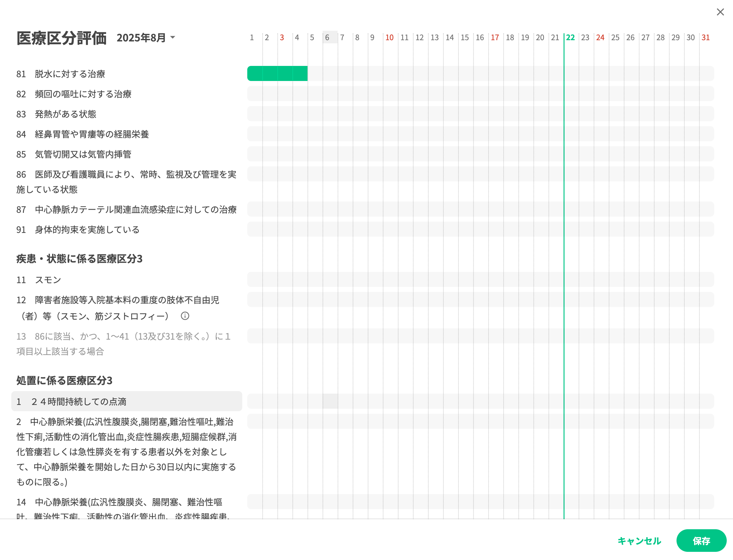Click heading 疾患・状態に係る医療区分3
Viewport: 733px width, 560px height.
coord(79,258)
